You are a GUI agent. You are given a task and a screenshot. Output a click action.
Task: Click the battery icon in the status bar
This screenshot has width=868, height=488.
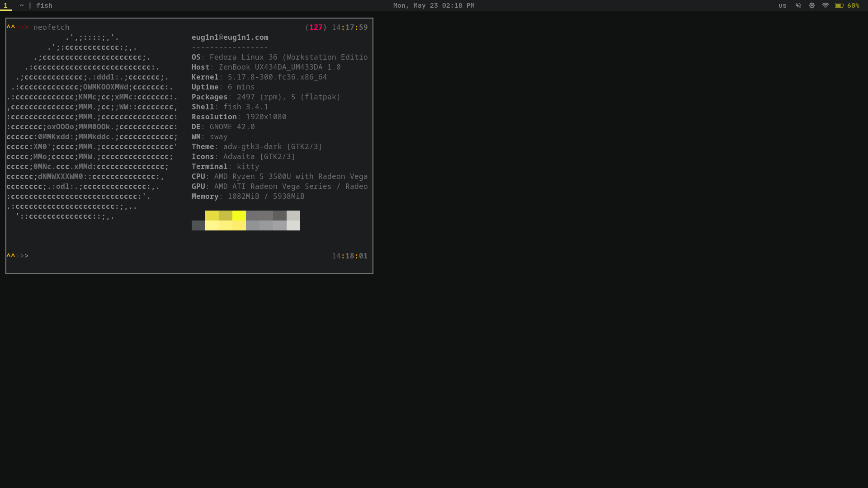[x=839, y=5]
